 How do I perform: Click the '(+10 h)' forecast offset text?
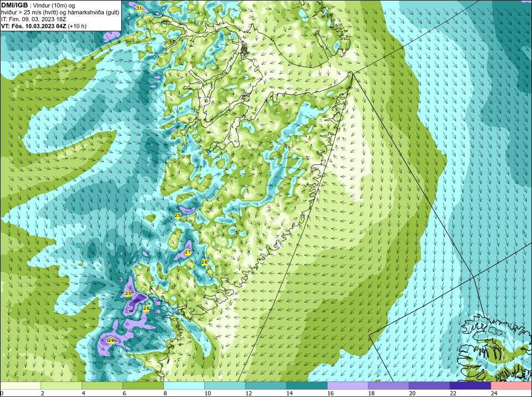[77, 26]
